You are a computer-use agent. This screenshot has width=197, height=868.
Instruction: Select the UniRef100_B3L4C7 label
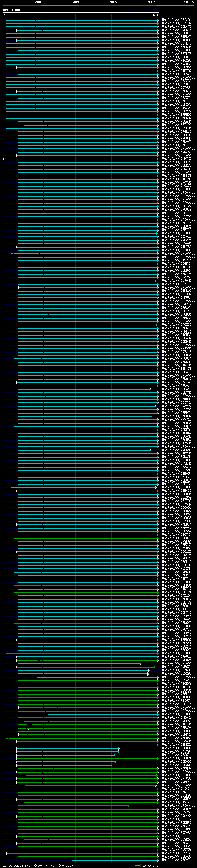point(176,372)
